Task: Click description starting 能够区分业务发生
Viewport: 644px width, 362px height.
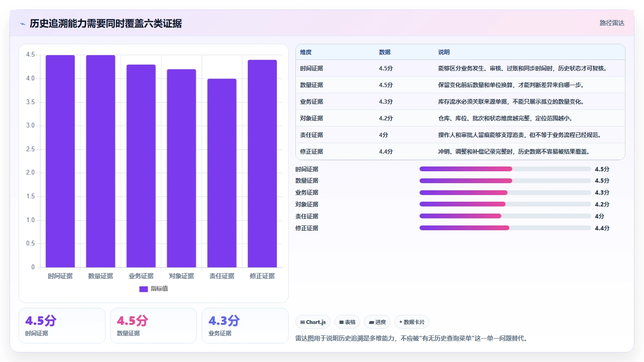Action: pyautogui.click(x=522, y=68)
